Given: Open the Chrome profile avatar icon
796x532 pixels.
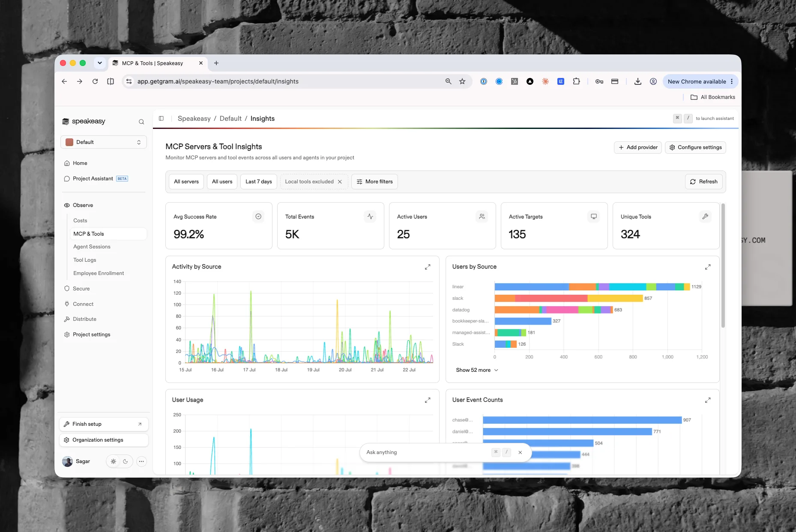Looking at the screenshot, I should click(x=653, y=81).
